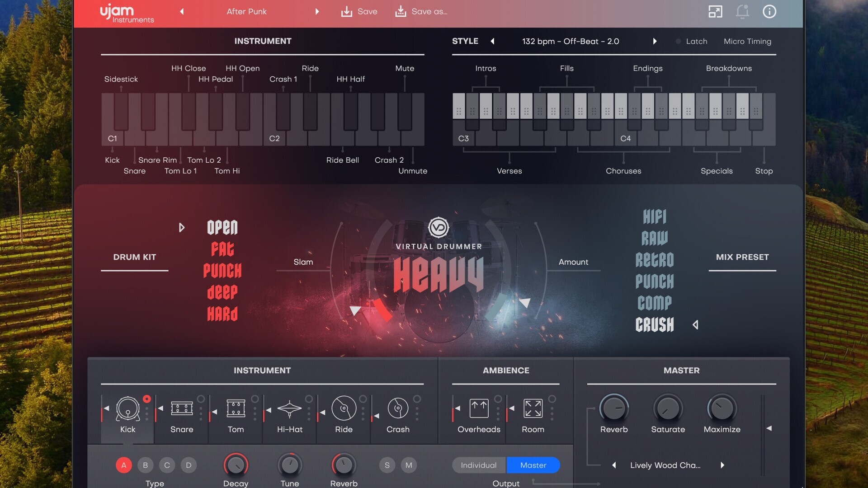This screenshot has width=868, height=488.
Task: Go to next preset after After Punk
Action: (317, 11)
